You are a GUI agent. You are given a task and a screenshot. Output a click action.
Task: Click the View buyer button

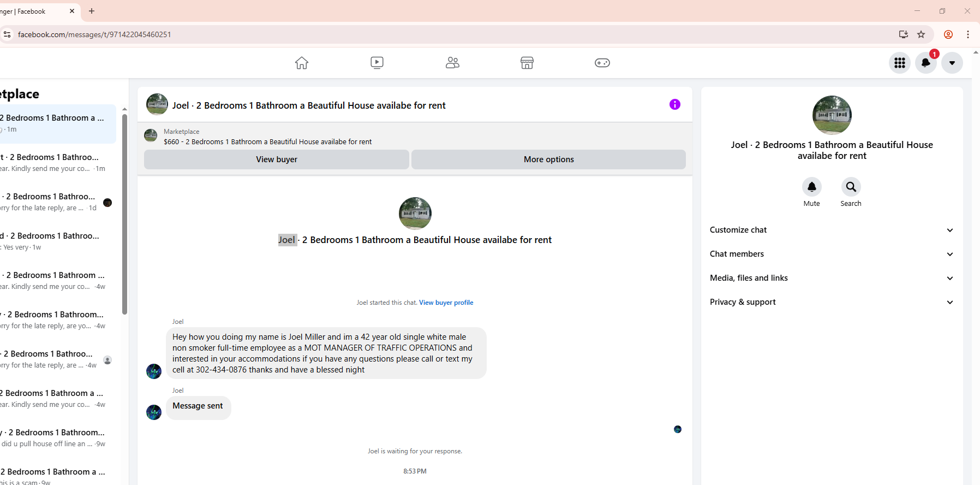(x=277, y=159)
